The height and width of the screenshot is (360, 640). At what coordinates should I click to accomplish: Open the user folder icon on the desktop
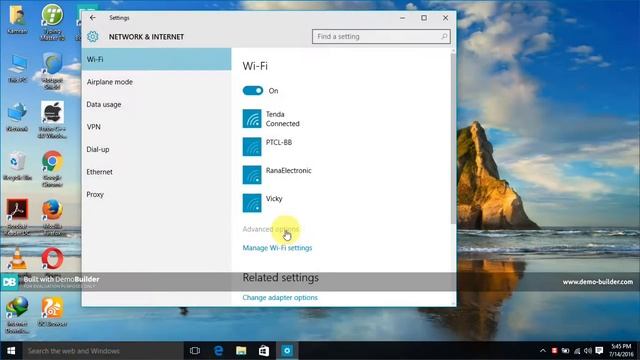[17, 20]
